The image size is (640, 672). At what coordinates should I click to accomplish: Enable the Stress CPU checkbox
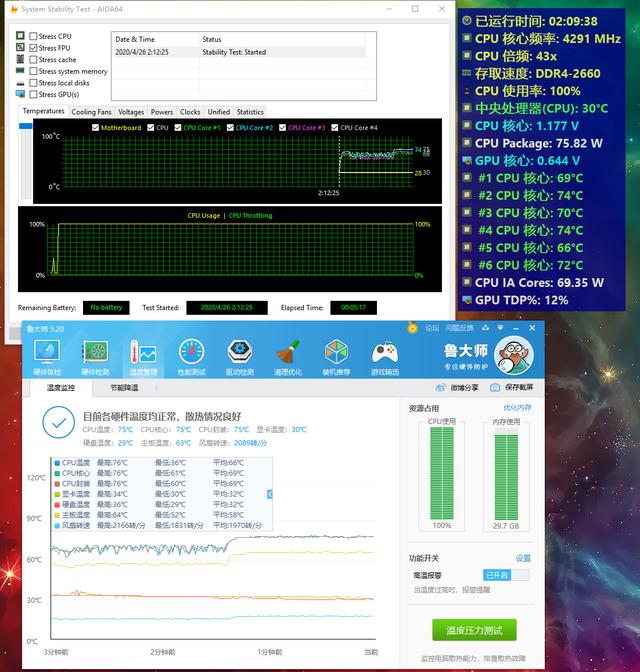34,36
